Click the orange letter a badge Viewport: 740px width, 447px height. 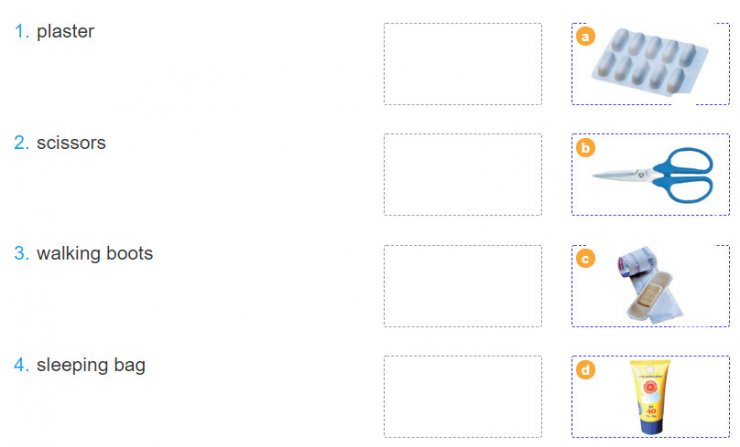[585, 36]
